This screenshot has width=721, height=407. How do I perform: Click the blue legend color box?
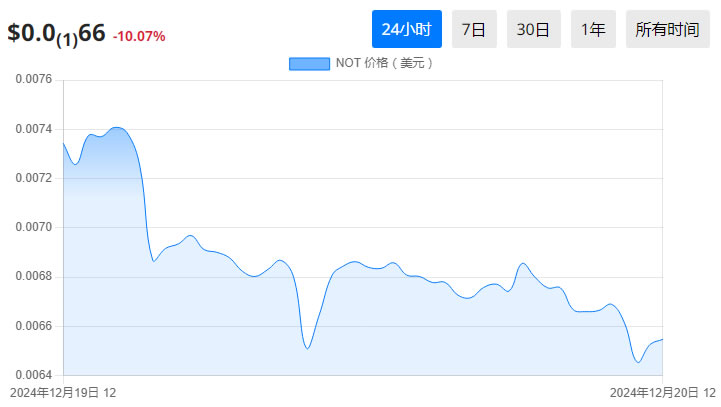click(309, 64)
